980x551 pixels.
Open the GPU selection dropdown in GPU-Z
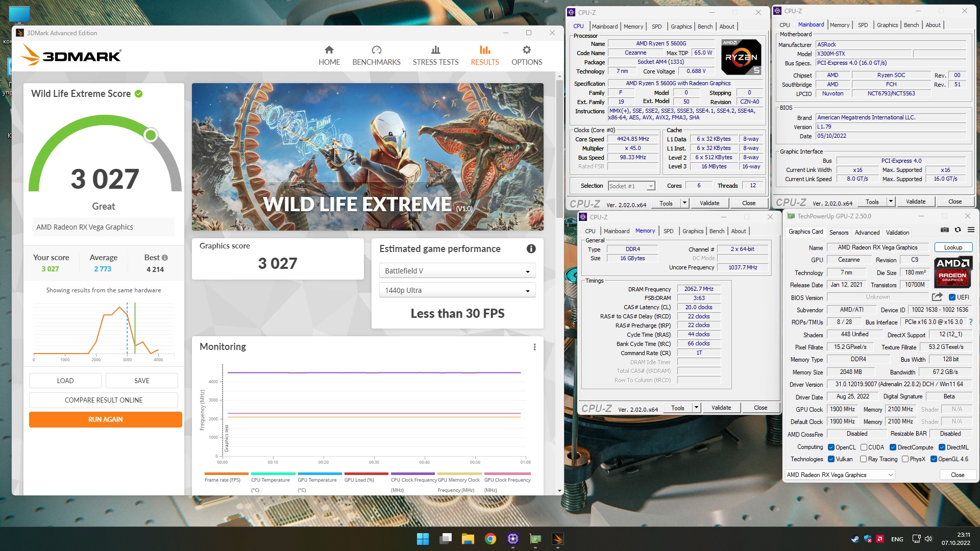840,475
